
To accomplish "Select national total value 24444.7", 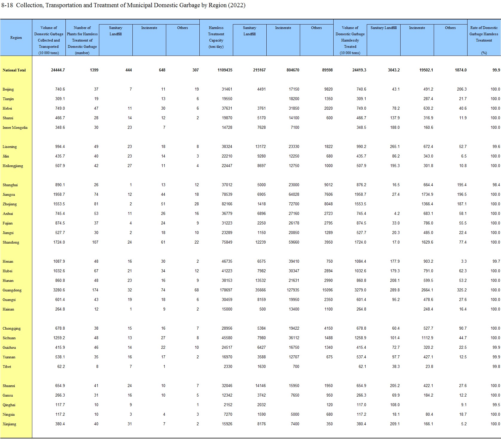I will [58, 70].
